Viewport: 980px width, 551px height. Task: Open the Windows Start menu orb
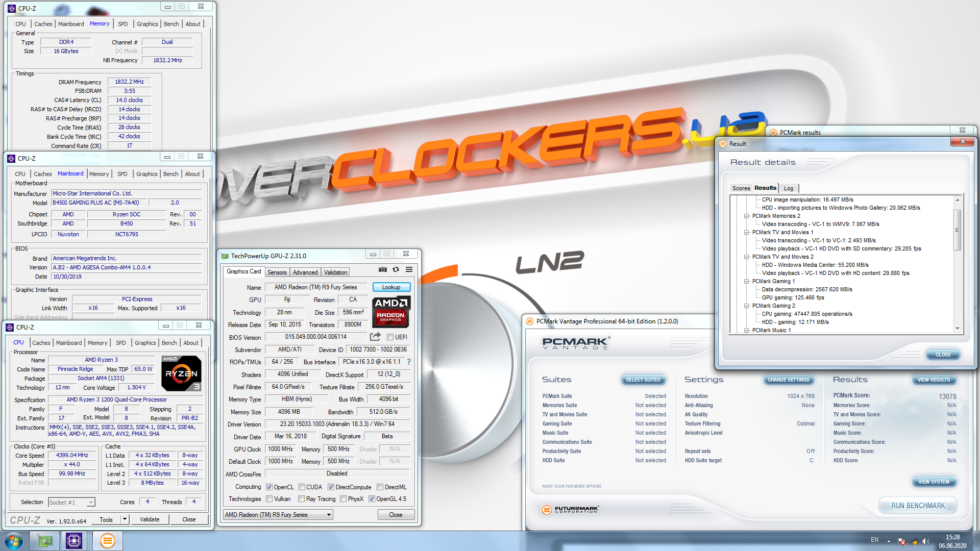tap(14, 541)
